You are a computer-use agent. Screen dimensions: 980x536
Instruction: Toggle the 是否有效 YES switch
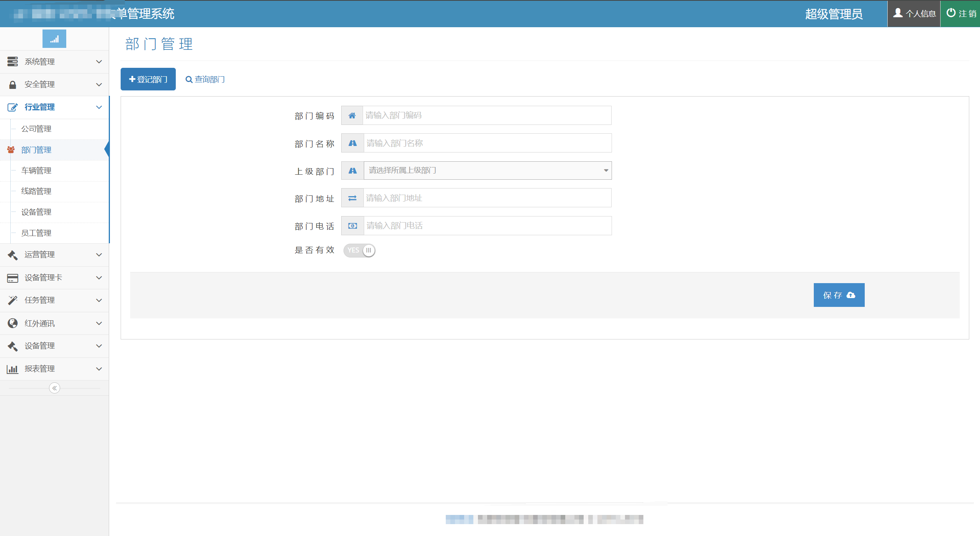[359, 250]
